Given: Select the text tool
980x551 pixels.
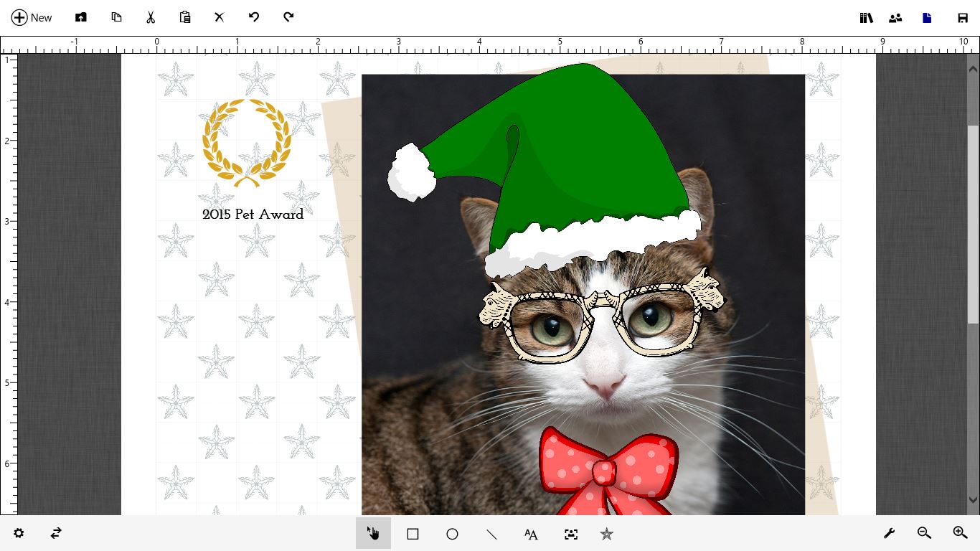Looking at the screenshot, I should coord(531,534).
